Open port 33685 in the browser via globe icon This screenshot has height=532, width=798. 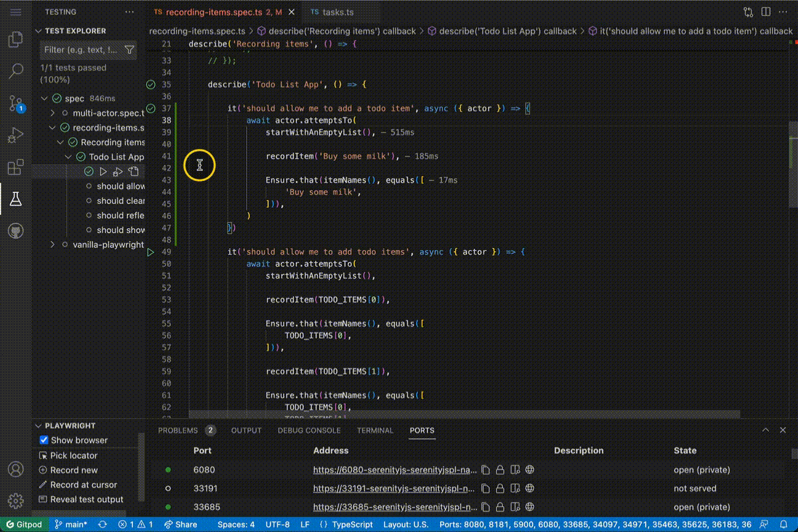pyautogui.click(x=529, y=507)
